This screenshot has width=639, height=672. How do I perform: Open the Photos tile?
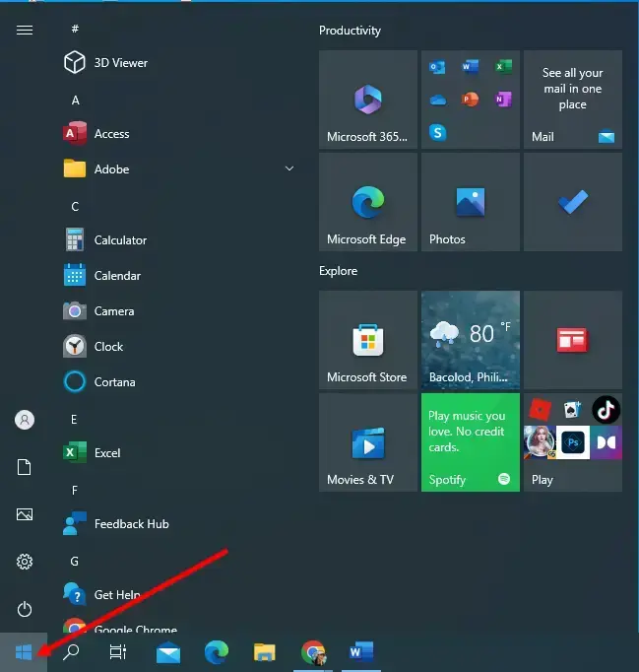pos(471,202)
